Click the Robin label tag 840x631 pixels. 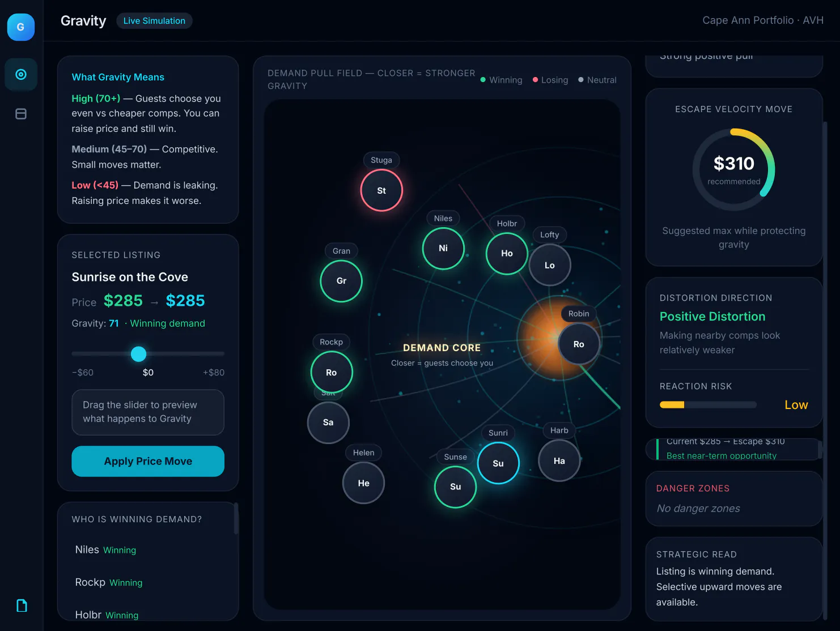tap(579, 313)
